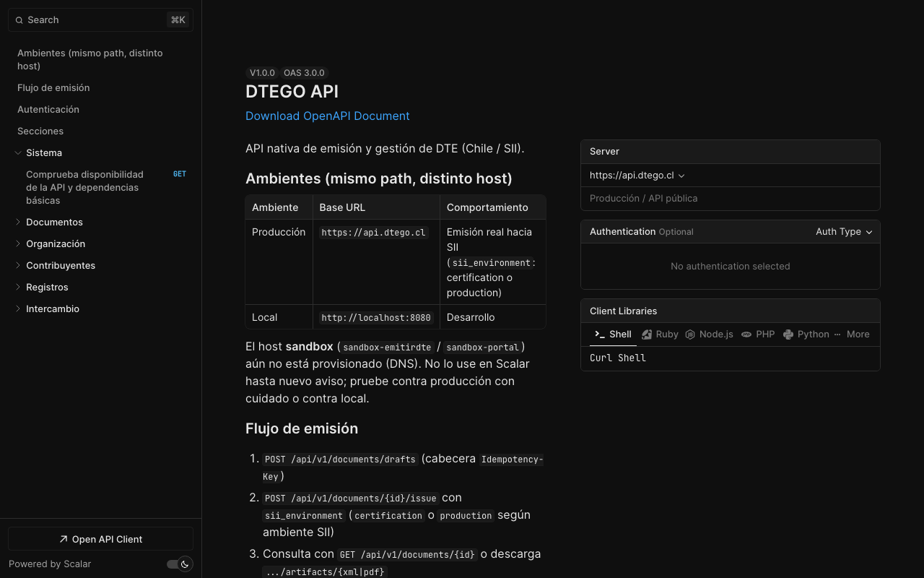The image size is (924, 578).
Task: Click the OAS 3.0.0 badge
Action: click(304, 73)
